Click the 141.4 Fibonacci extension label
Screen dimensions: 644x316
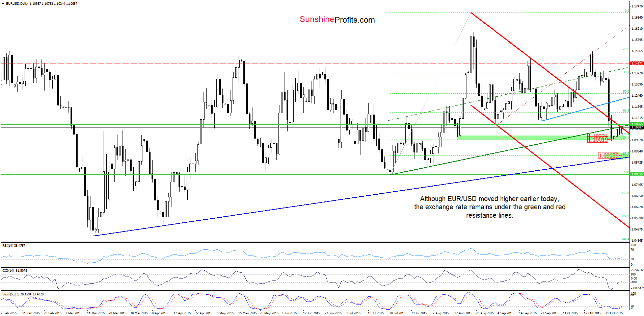point(625,239)
